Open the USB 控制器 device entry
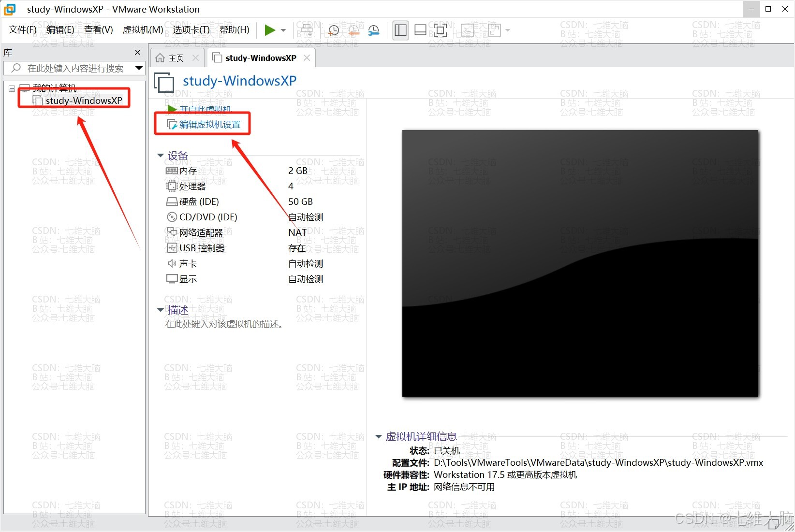This screenshot has height=532, width=795. pos(196,248)
